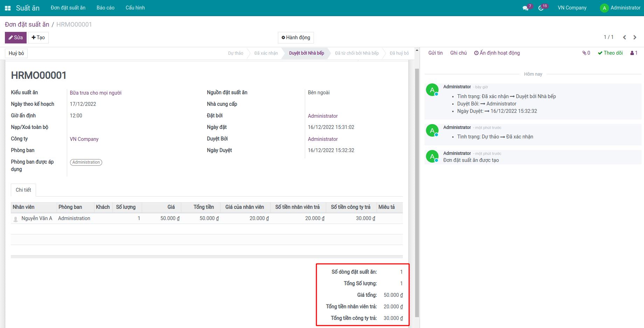Open the Cấu hình menu

pos(135,8)
